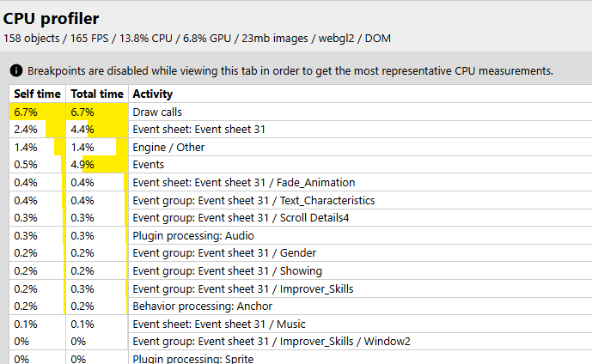Screen dimensions: 592x364
Task: Select Plugin processing: Audio row
Action: (x=301, y=236)
